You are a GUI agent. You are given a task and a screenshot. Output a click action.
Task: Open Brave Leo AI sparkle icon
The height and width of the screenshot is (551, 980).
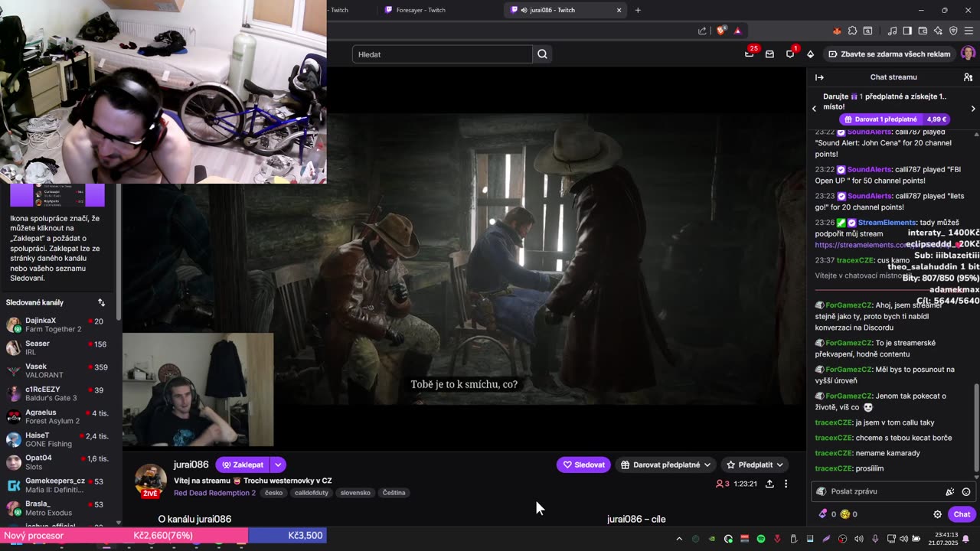938,31
